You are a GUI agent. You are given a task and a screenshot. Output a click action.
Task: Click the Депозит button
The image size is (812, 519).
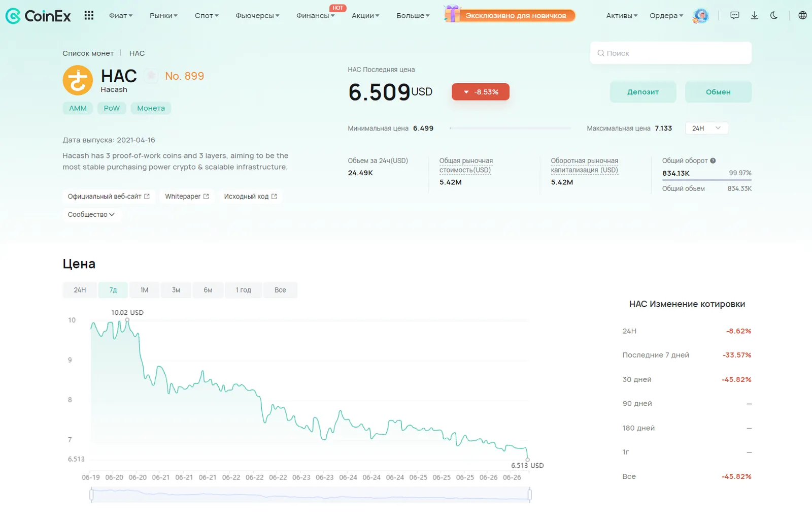click(643, 92)
